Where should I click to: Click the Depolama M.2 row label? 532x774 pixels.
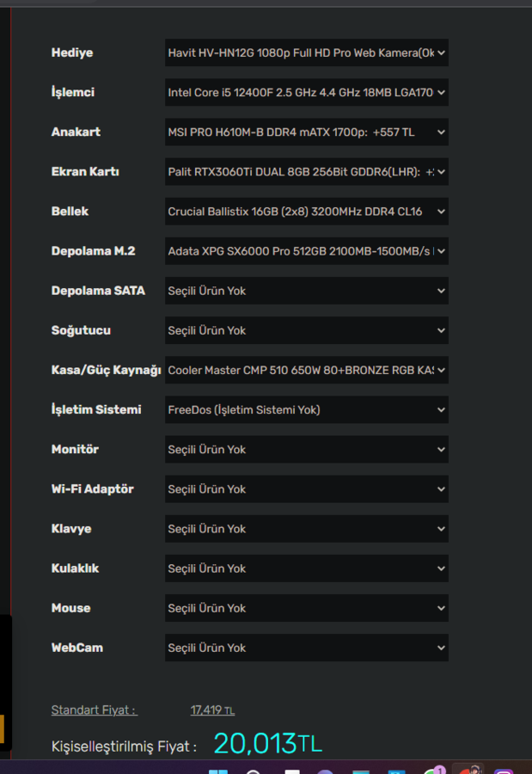[x=94, y=251]
